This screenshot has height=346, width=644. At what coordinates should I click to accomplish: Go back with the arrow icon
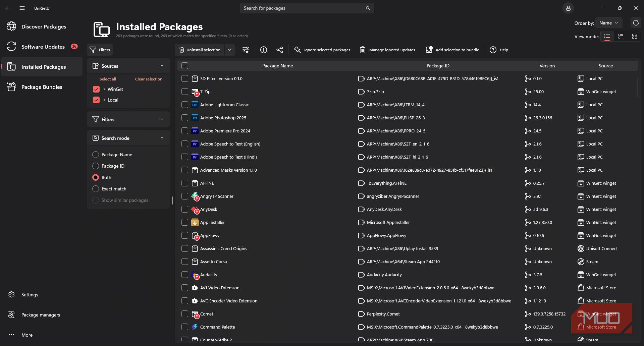point(7,8)
